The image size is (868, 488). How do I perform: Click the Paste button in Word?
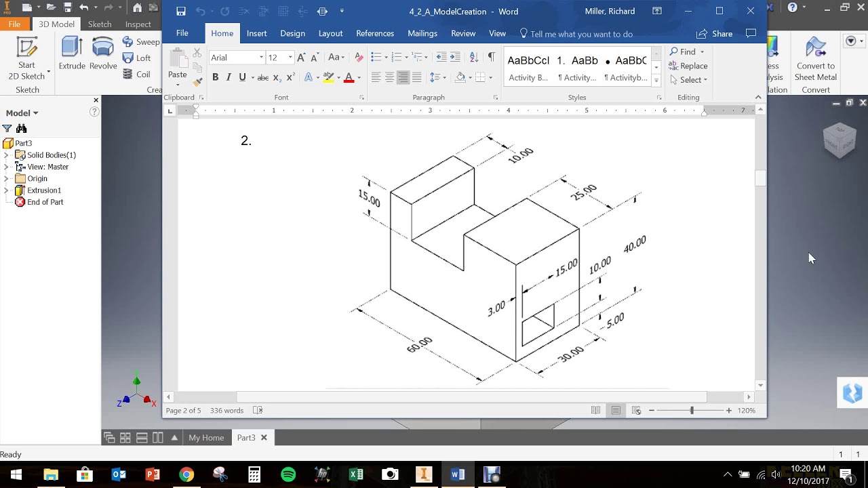coord(177,67)
